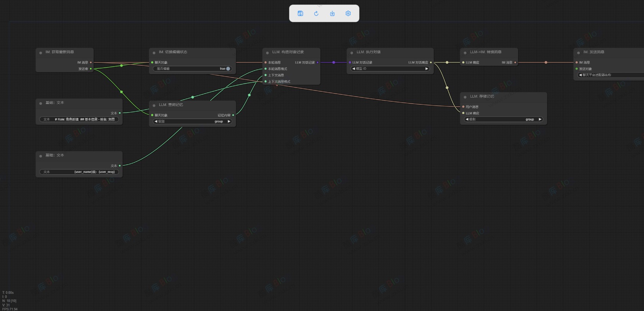This screenshot has width=644, height=311.
Task: Collapse the 'LLM: 存储记忆' node via its title dot
Action: pyautogui.click(x=465, y=97)
